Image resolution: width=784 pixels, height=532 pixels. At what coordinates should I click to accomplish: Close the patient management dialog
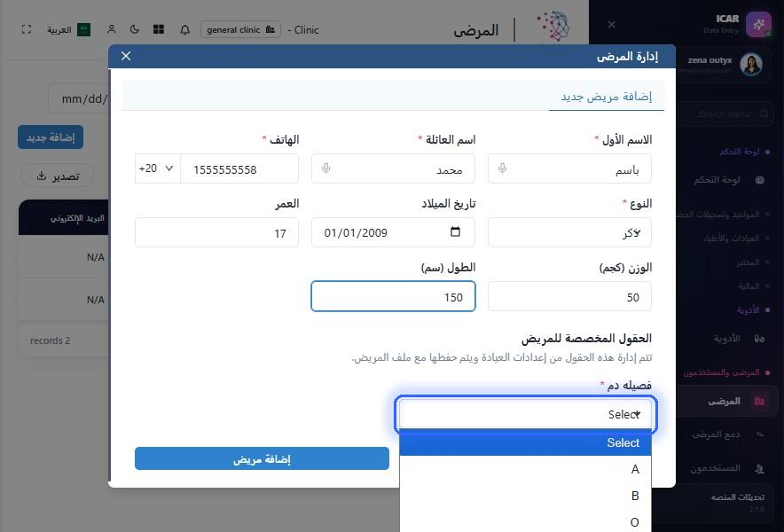click(126, 56)
